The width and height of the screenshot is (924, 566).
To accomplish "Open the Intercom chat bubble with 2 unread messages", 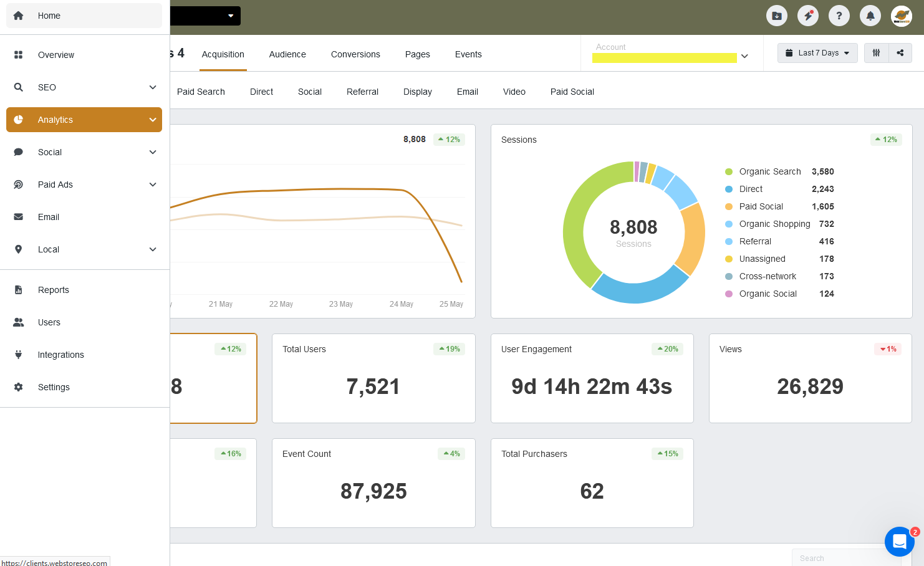I will 899,541.
